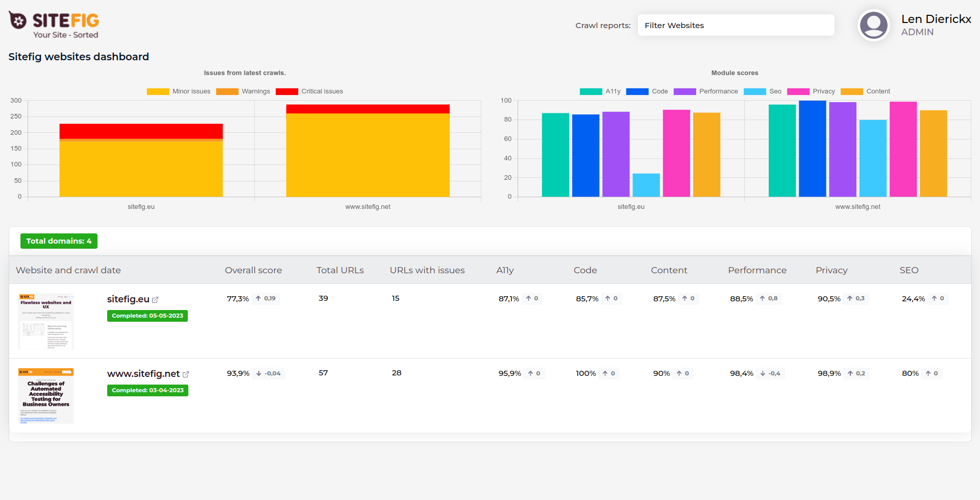Toggle Critical issues legend swatch
The height and width of the screenshot is (500, 980).
pos(287,91)
